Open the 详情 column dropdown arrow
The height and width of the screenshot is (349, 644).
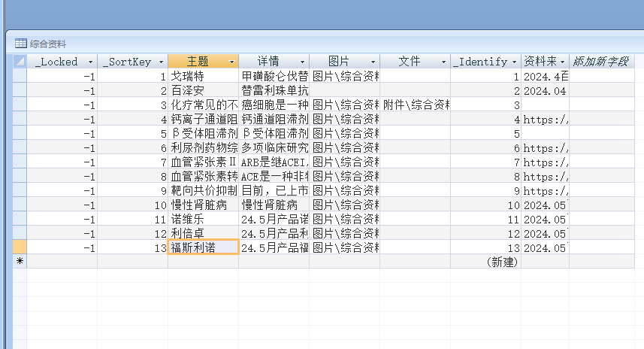[x=302, y=62]
